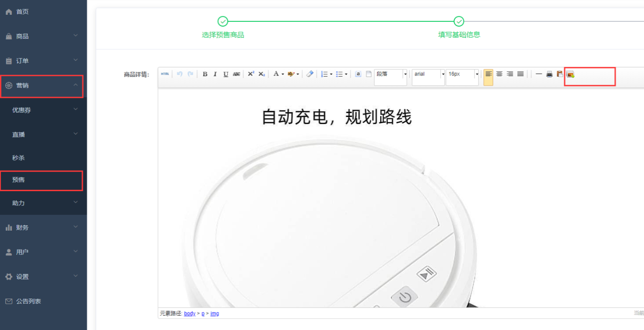
Task: Toggle bold formatting
Action: (x=205, y=74)
